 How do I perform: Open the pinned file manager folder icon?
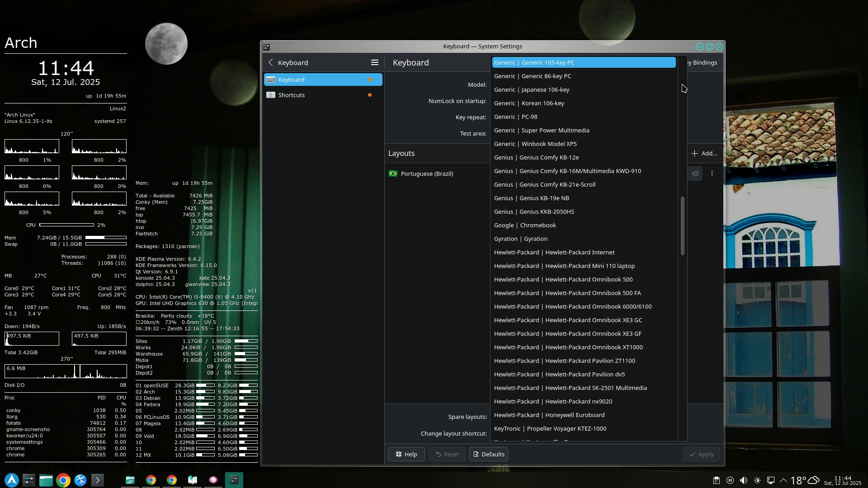[x=46, y=480]
